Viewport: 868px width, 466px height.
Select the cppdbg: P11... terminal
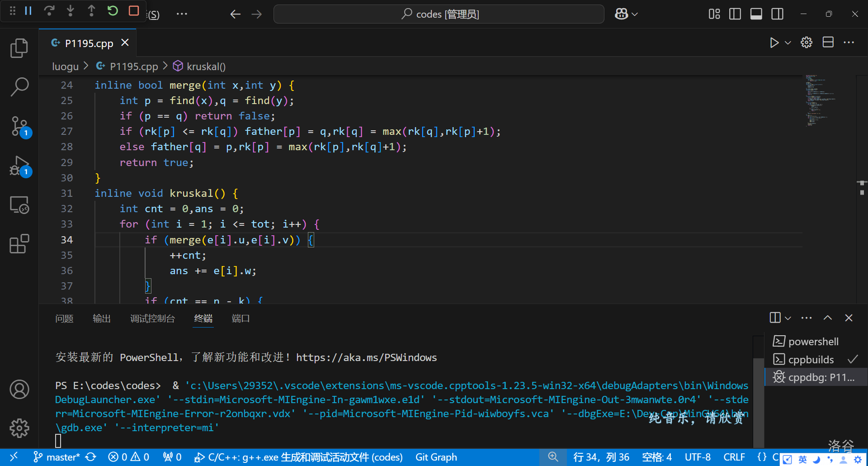816,377
